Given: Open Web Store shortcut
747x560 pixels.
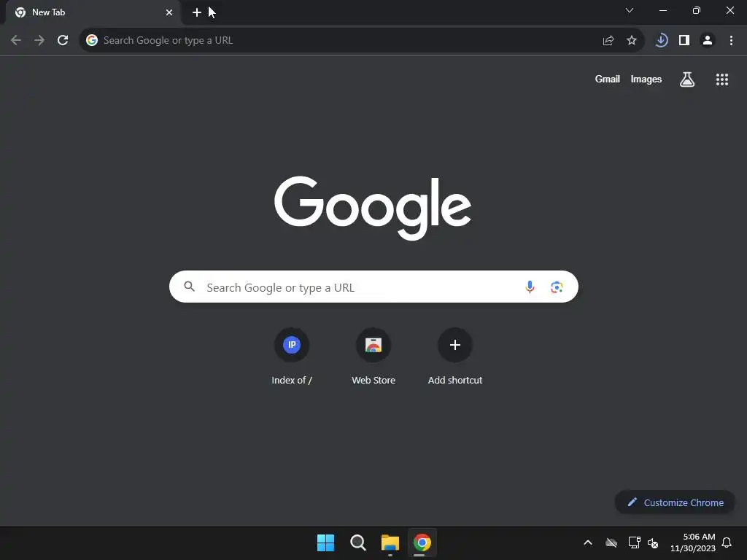Looking at the screenshot, I should pyautogui.click(x=373, y=357).
